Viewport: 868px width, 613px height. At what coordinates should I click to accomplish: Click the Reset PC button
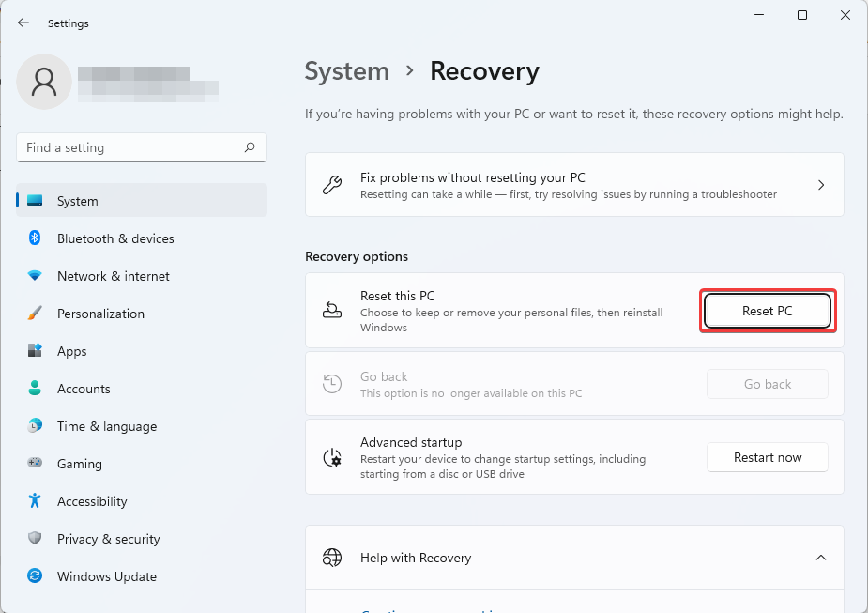(x=767, y=310)
